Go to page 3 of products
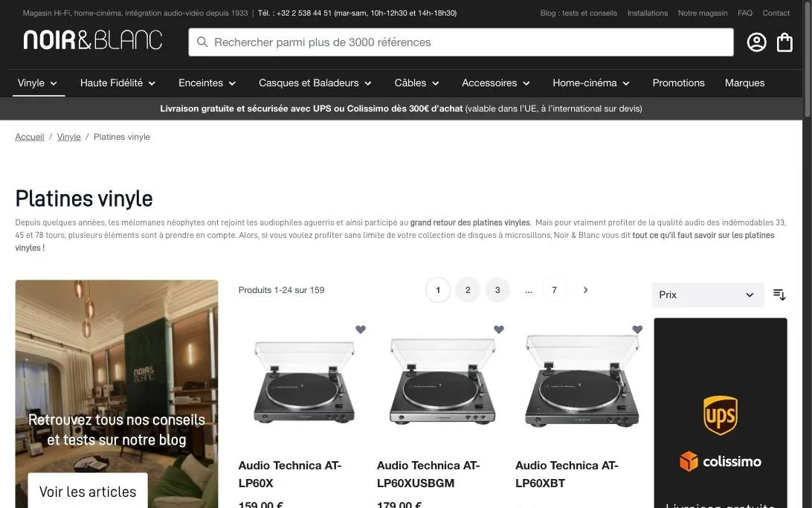 click(x=497, y=290)
